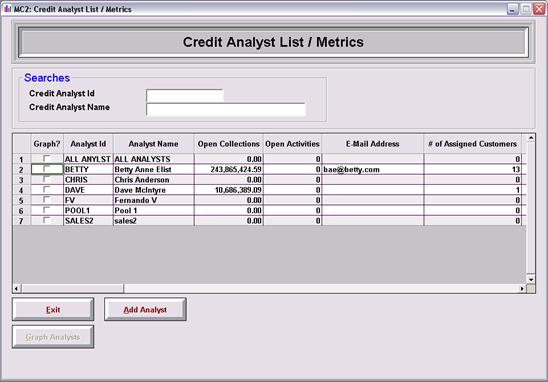This screenshot has height=382, width=548.
Task: Click the Exit button
Action: tap(53, 309)
